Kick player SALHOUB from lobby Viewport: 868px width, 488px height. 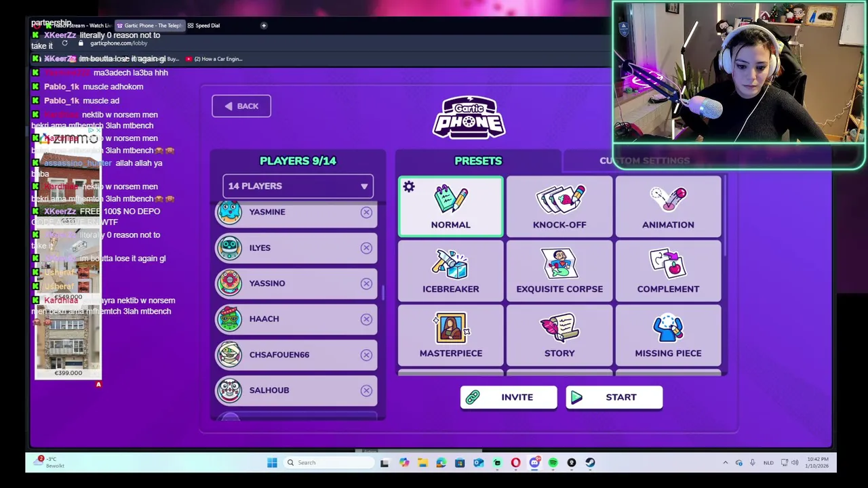coord(366,390)
